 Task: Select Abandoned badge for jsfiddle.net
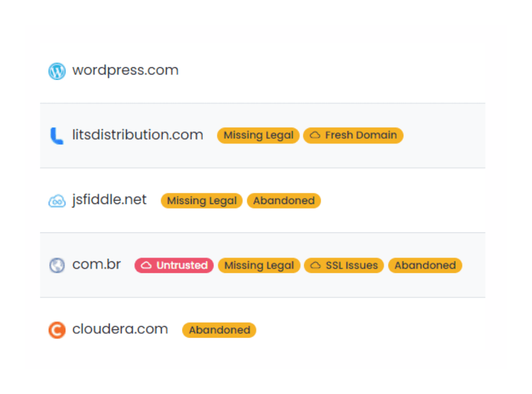pos(284,200)
